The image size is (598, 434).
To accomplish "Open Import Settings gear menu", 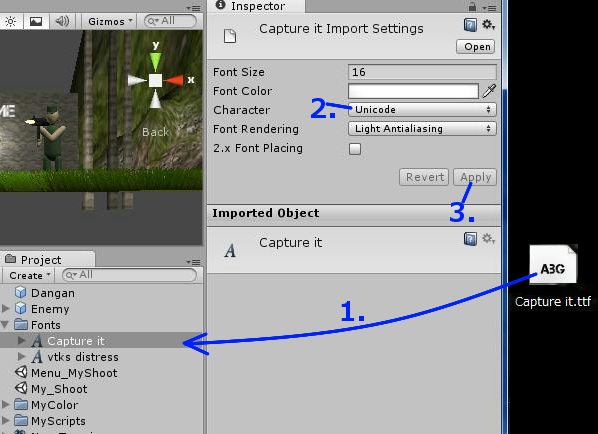I will coord(488,25).
